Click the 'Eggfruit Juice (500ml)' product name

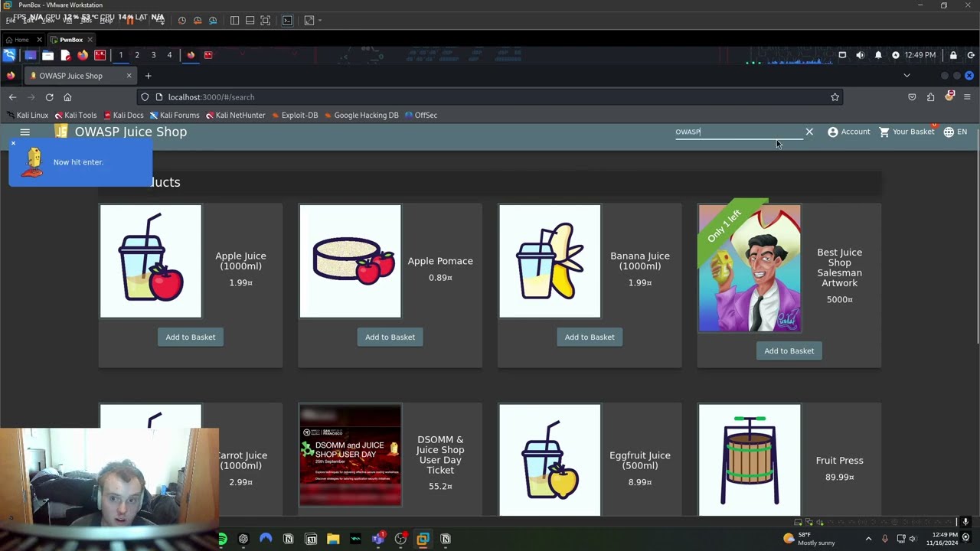(640, 460)
